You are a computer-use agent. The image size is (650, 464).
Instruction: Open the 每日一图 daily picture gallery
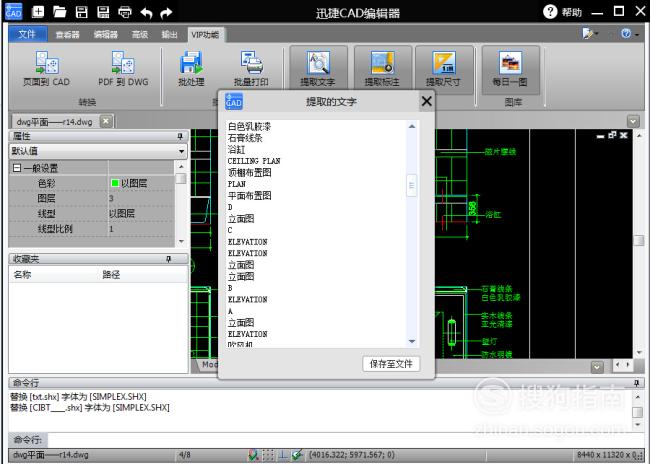[510, 70]
